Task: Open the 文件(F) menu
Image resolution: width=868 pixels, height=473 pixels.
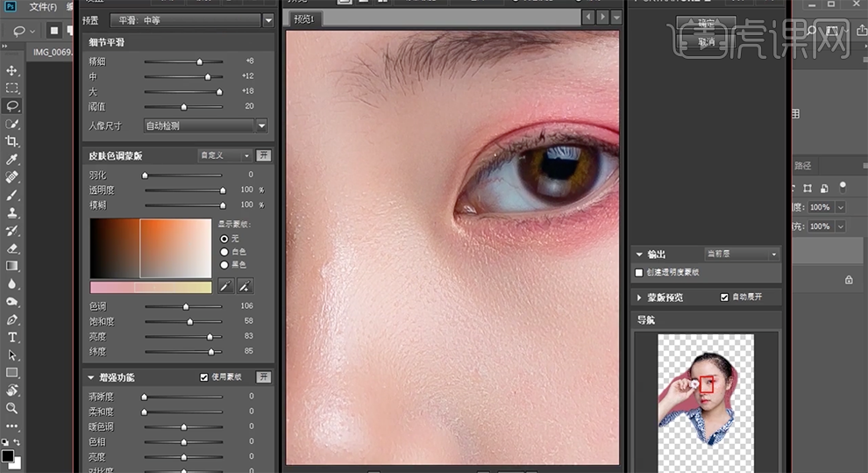Action: point(41,7)
